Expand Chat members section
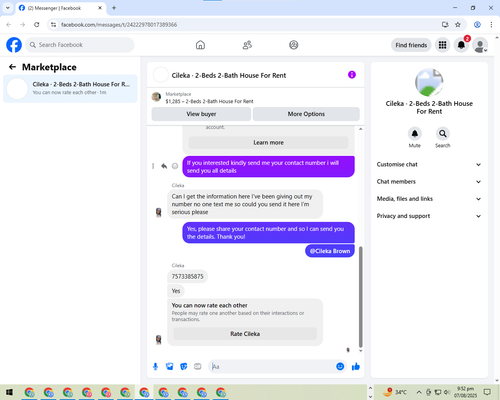Viewport: 500px width, 400px height. tap(429, 182)
